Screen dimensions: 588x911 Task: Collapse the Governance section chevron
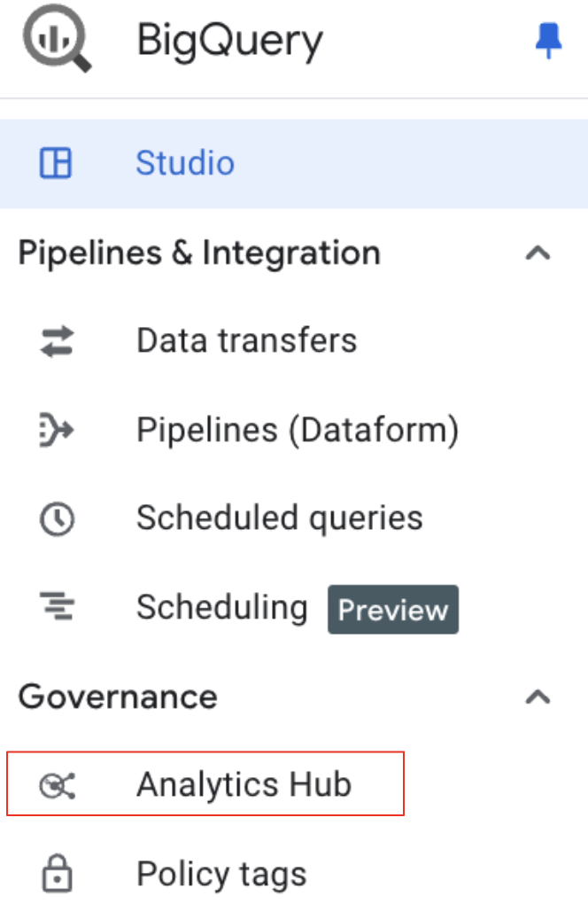[538, 697]
